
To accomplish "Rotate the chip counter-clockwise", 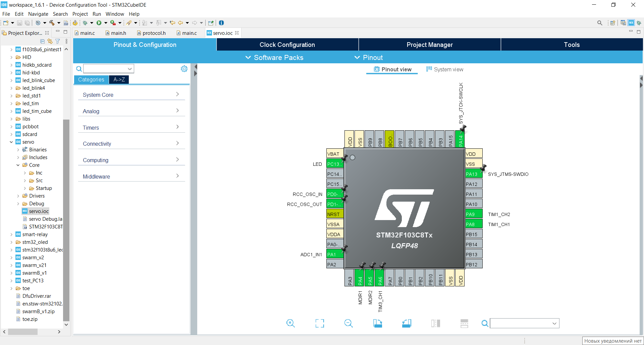I will pyautogui.click(x=407, y=323).
